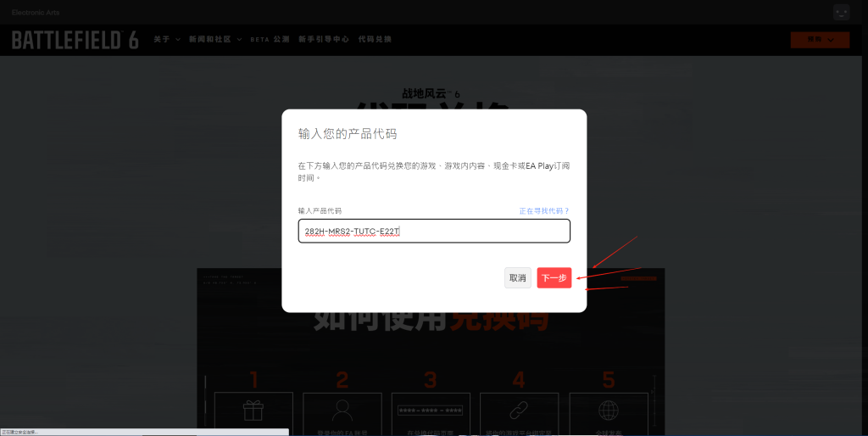
Task: Focus the product code input field
Action: [434, 231]
